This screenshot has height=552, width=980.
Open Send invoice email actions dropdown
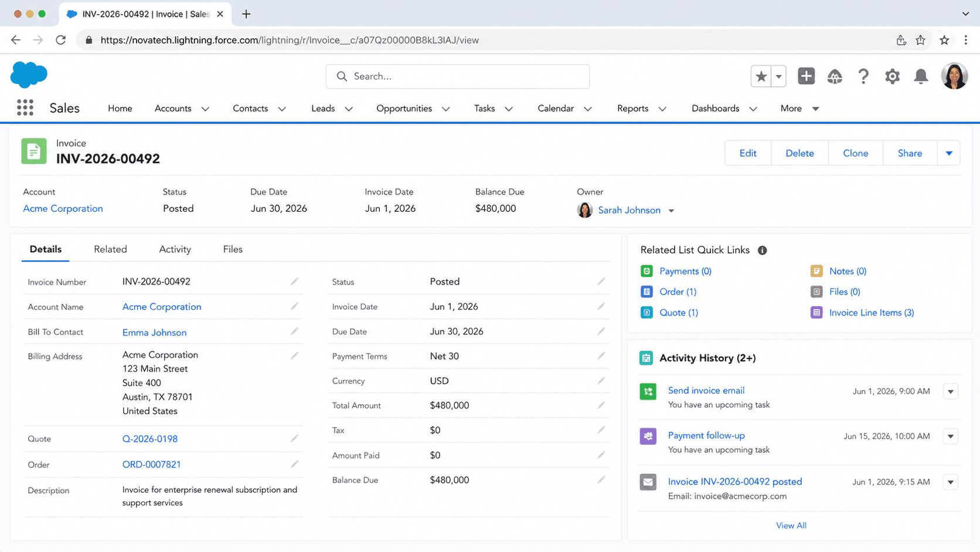point(951,391)
